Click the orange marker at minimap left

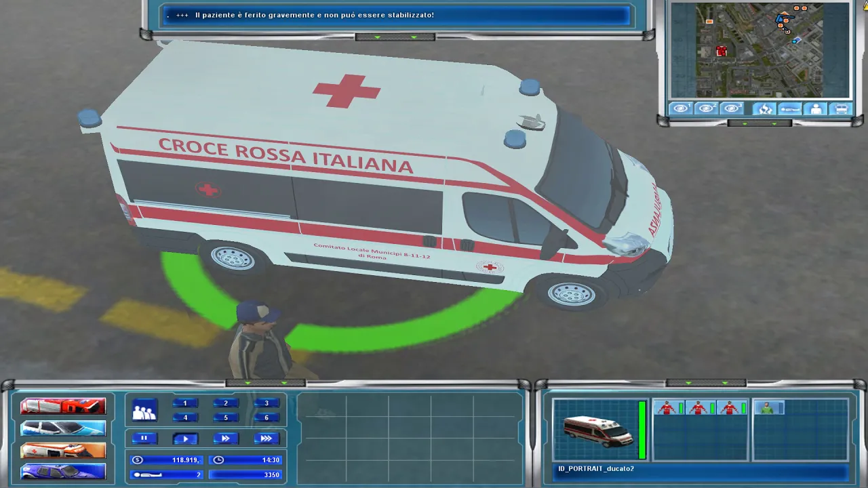pos(709,22)
